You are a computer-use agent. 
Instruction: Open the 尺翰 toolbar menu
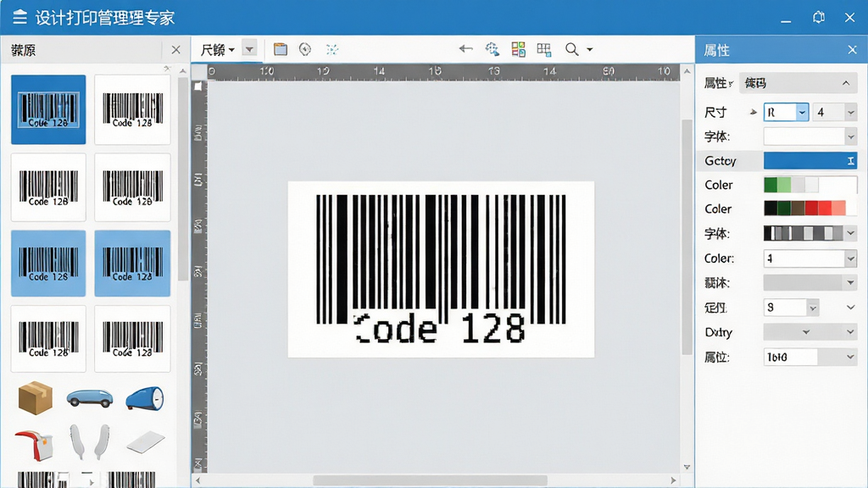pos(218,50)
